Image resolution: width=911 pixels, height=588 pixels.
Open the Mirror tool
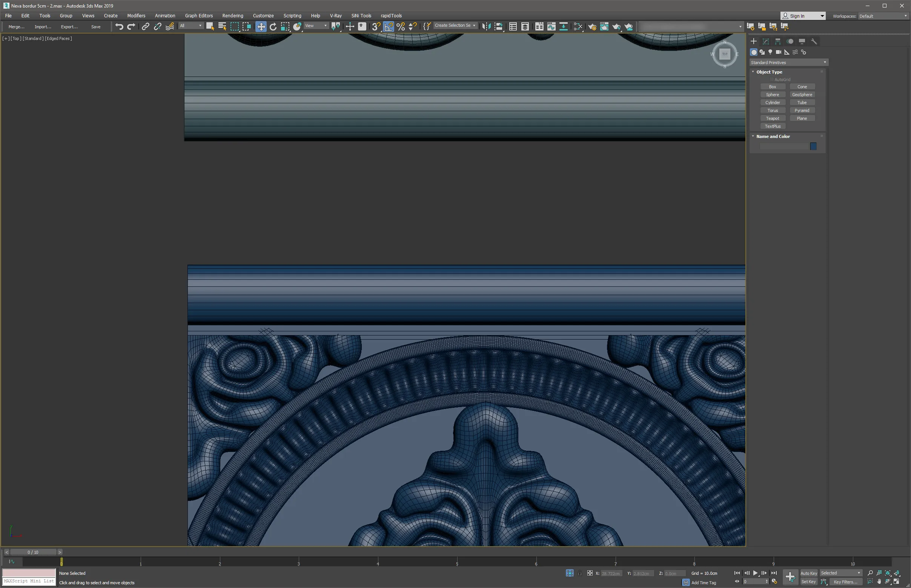[486, 26]
